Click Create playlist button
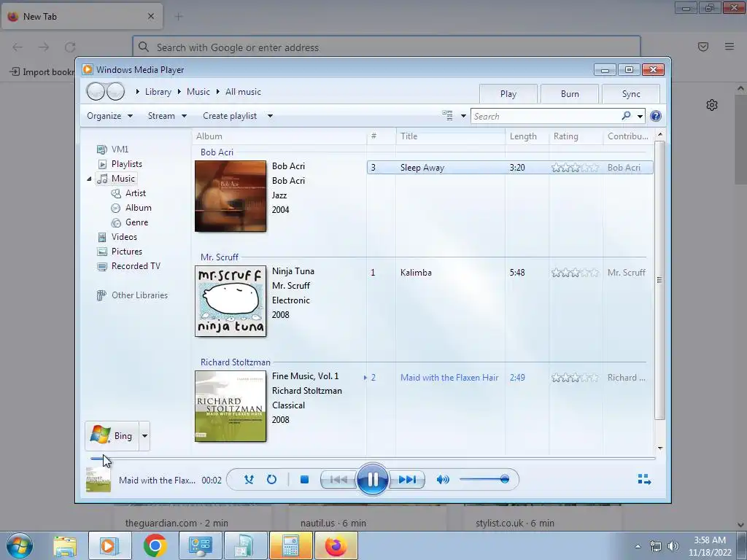 click(x=230, y=116)
